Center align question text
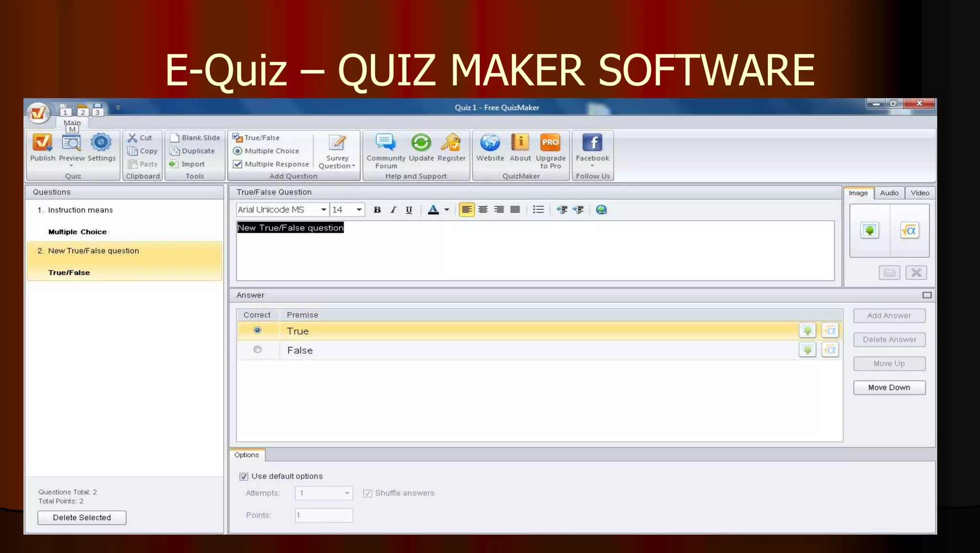This screenshot has width=980, height=553. click(x=483, y=210)
